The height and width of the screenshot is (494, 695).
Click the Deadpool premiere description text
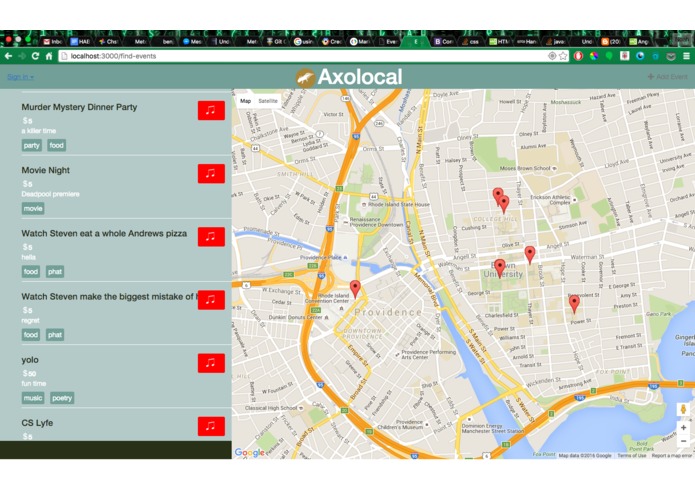coord(51,194)
